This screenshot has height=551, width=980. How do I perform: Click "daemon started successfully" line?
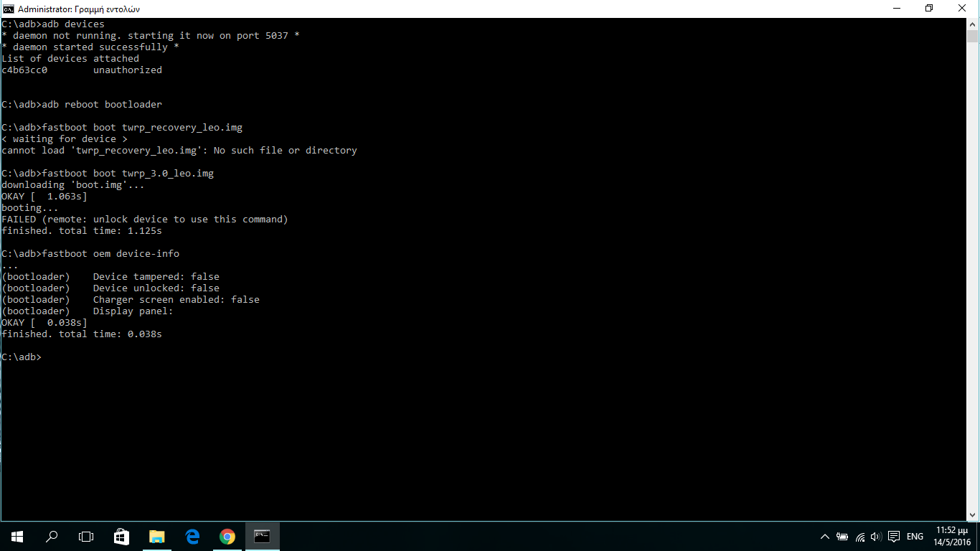pyautogui.click(x=90, y=47)
